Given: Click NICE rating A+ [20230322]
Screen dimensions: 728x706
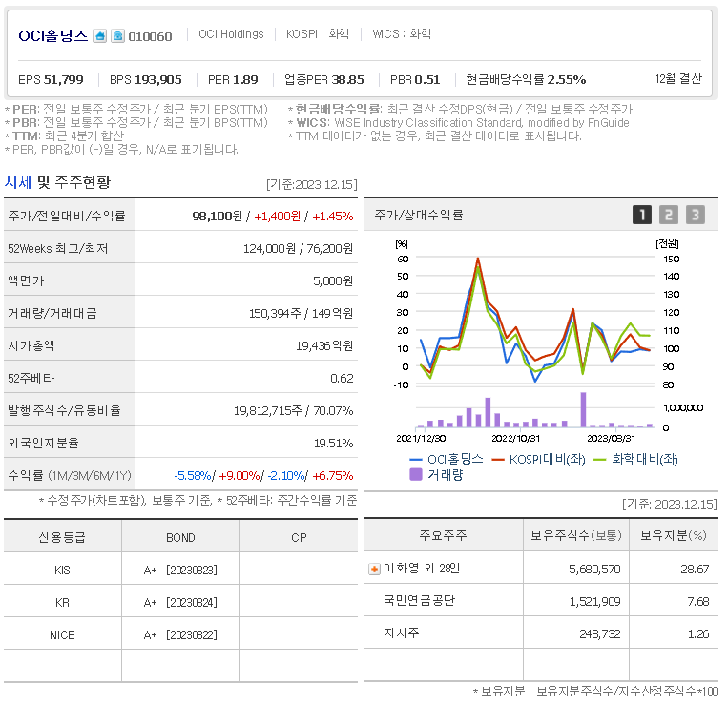Looking at the screenshot, I should [x=180, y=635].
